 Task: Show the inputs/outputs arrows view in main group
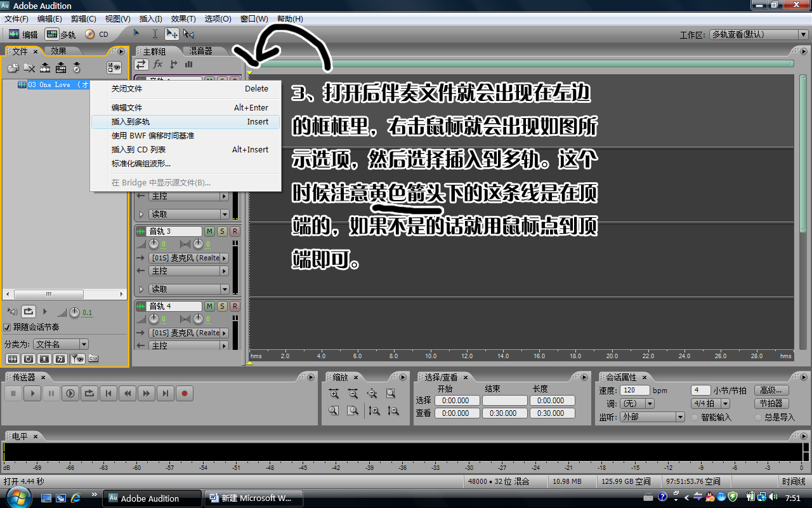pos(141,64)
